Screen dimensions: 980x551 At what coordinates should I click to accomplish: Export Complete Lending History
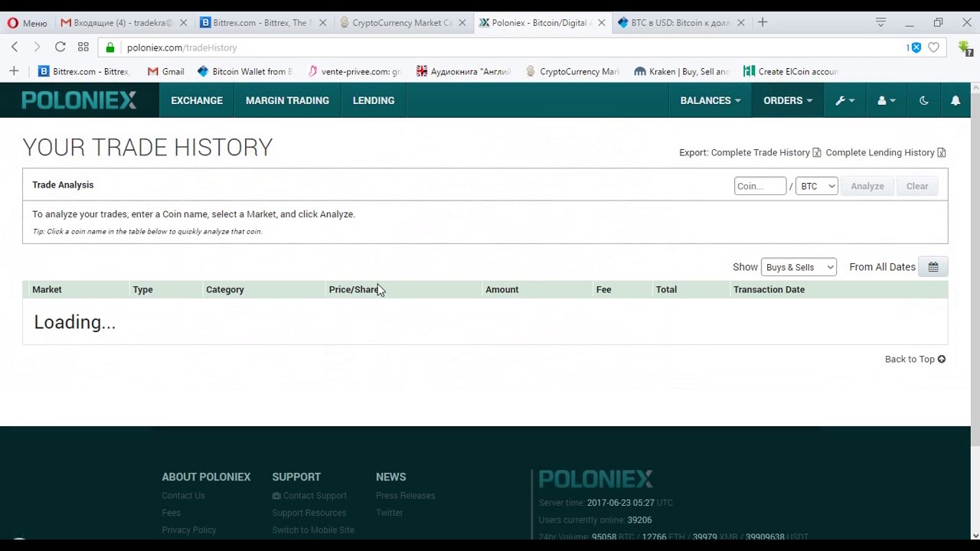880,152
